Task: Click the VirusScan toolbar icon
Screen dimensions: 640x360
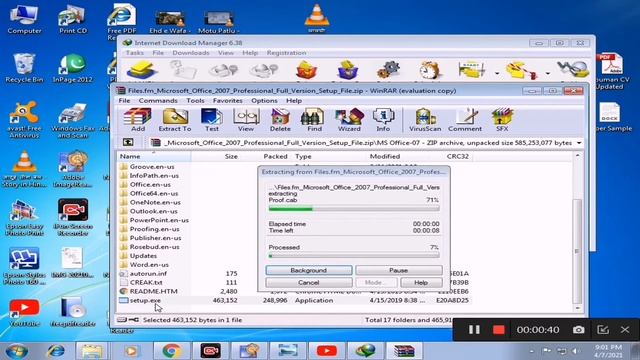Action: (425, 120)
